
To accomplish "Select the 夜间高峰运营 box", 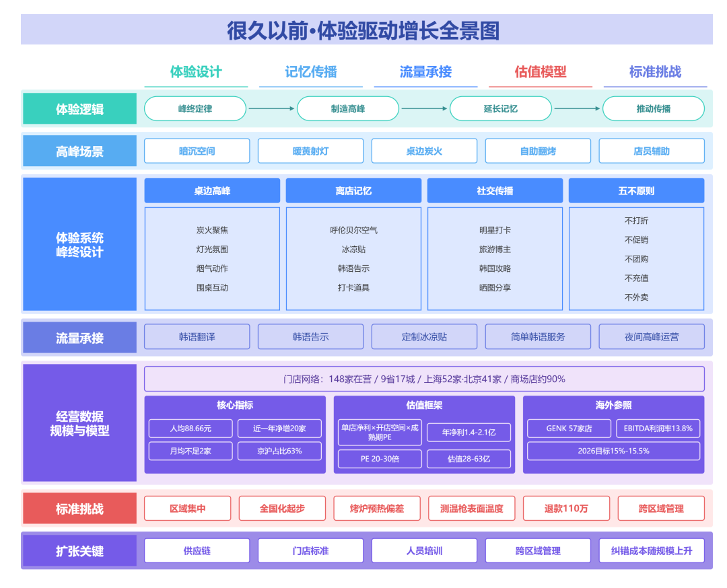I will (652, 337).
